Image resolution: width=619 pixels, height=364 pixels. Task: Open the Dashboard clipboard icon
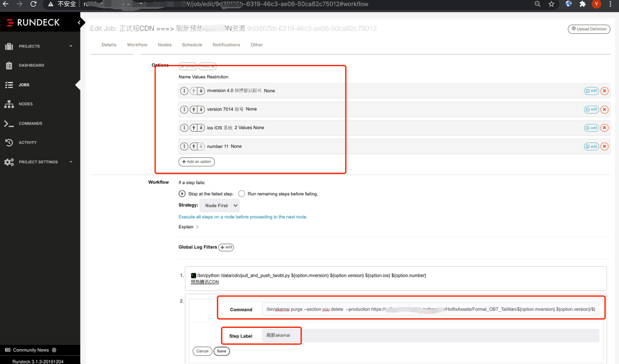click(9, 65)
